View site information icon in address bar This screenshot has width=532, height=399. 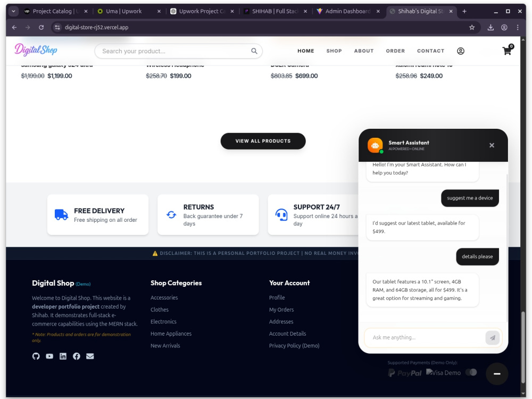click(57, 28)
